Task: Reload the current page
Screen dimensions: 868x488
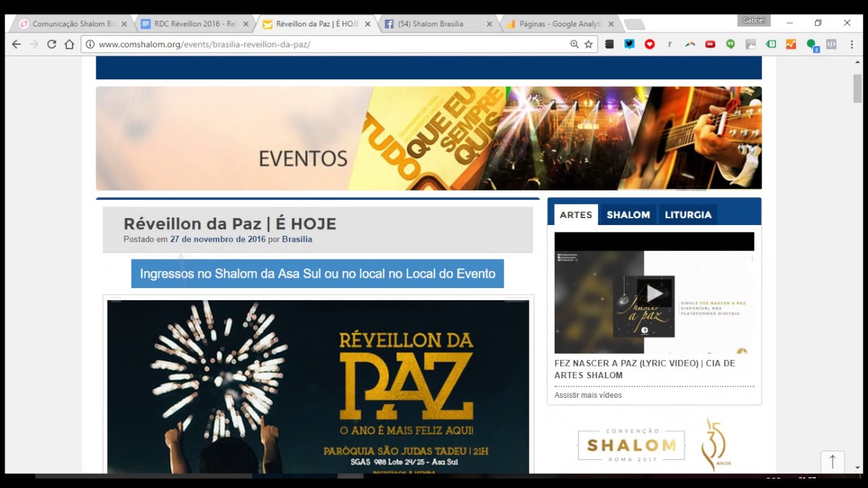Action: [x=52, y=44]
